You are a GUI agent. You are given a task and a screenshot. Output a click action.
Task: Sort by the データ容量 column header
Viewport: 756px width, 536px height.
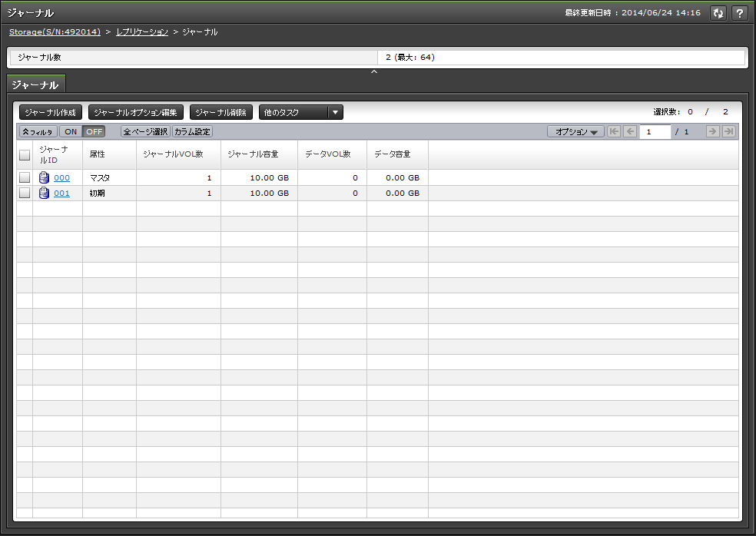click(397, 154)
